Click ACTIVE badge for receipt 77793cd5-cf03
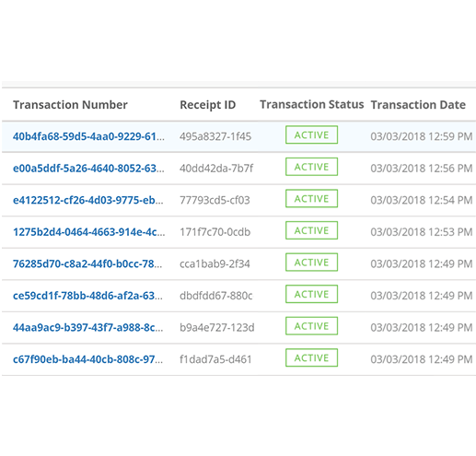 click(x=311, y=199)
